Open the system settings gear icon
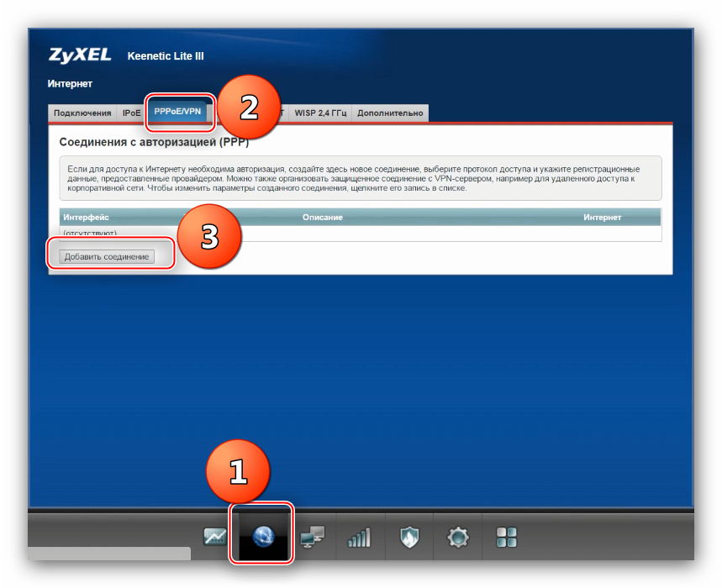Viewport: 722px width, 588px height. click(x=458, y=537)
